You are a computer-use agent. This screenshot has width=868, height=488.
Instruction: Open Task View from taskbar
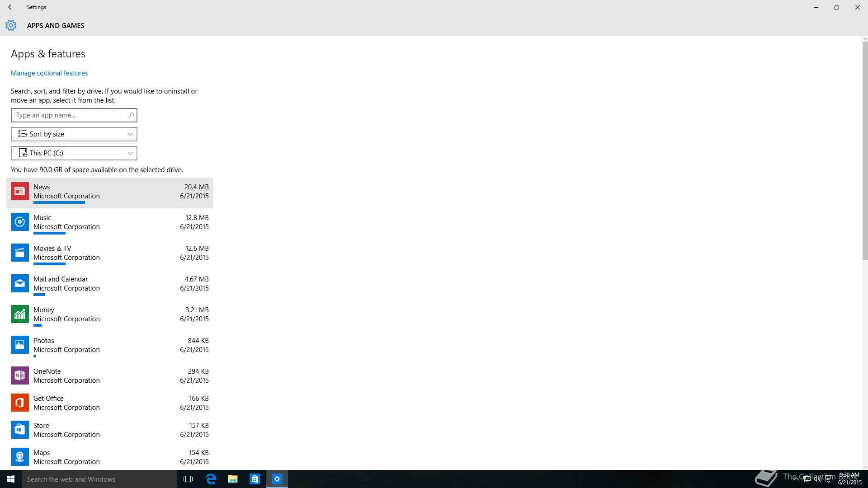[188, 479]
